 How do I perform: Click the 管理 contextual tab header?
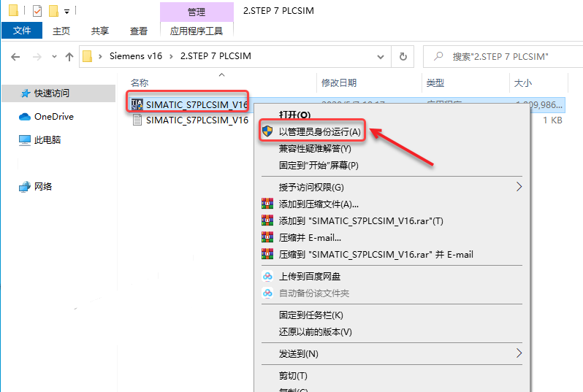pyautogui.click(x=197, y=12)
